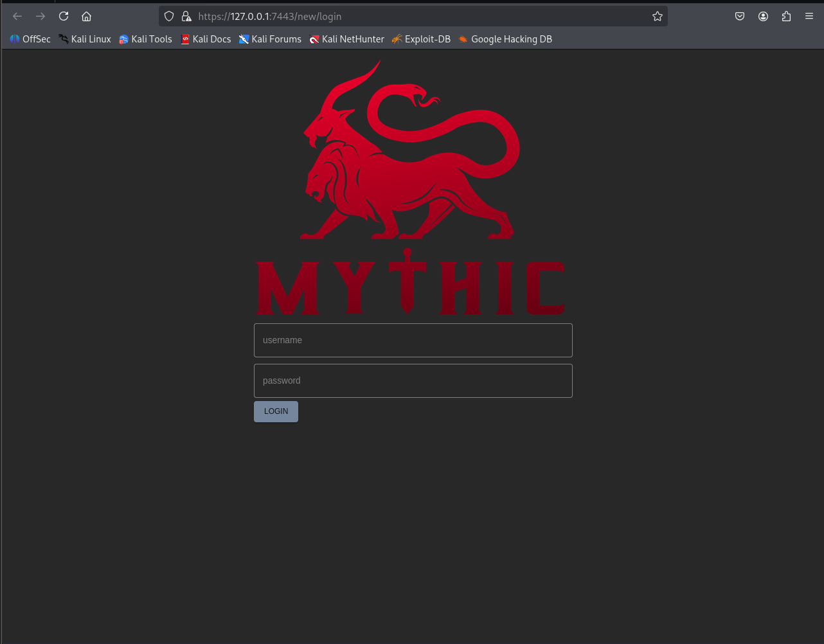Click the browser forward arrow button
Screen dimensions: 824x644
point(40,16)
